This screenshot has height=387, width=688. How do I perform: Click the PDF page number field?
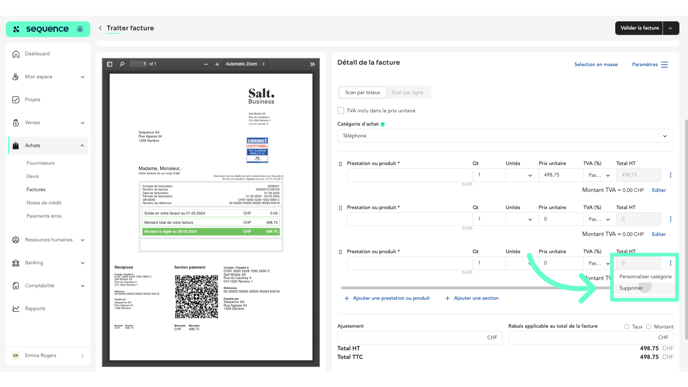pyautogui.click(x=139, y=64)
